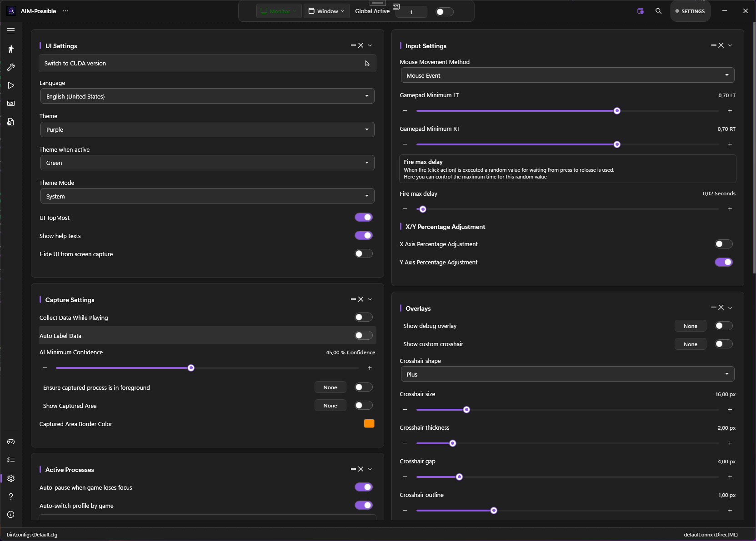Set hotkey None for Show Captured Area
The width and height of the screenshot is (756, 541).
330,406
